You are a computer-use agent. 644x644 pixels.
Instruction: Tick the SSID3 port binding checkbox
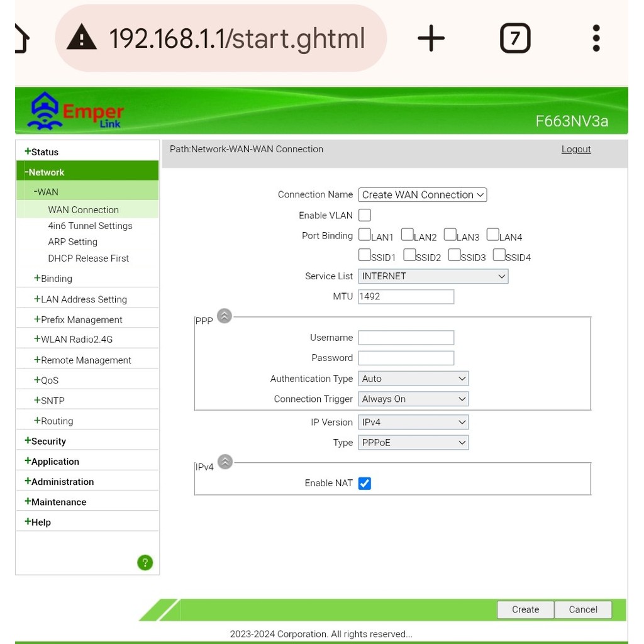click(455, 255)
